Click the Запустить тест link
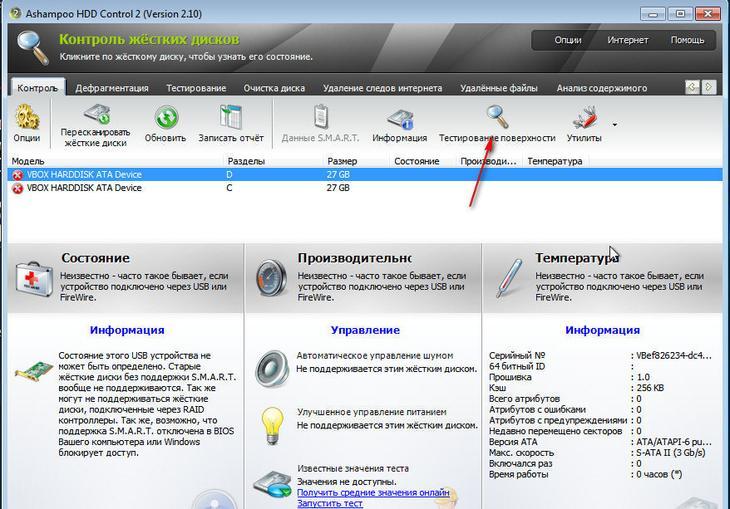This screenshot has width=730, height=509. click(x=329, y=503)
